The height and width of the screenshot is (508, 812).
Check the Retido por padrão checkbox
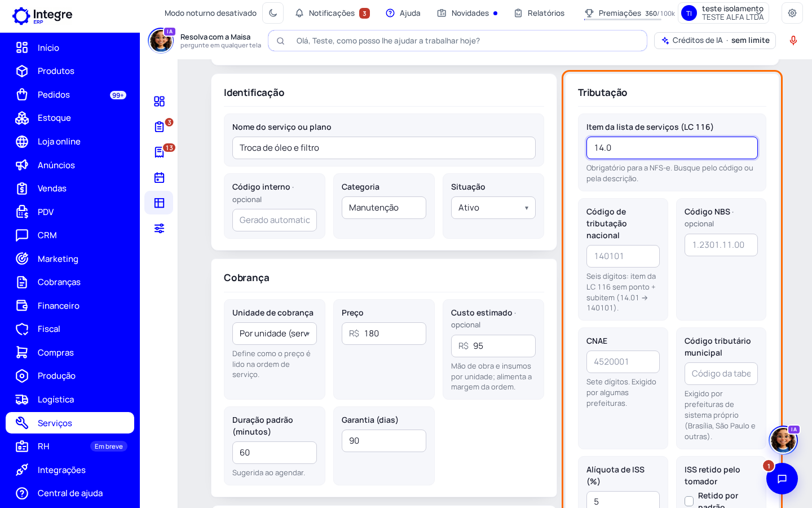[x=689, y=501]
